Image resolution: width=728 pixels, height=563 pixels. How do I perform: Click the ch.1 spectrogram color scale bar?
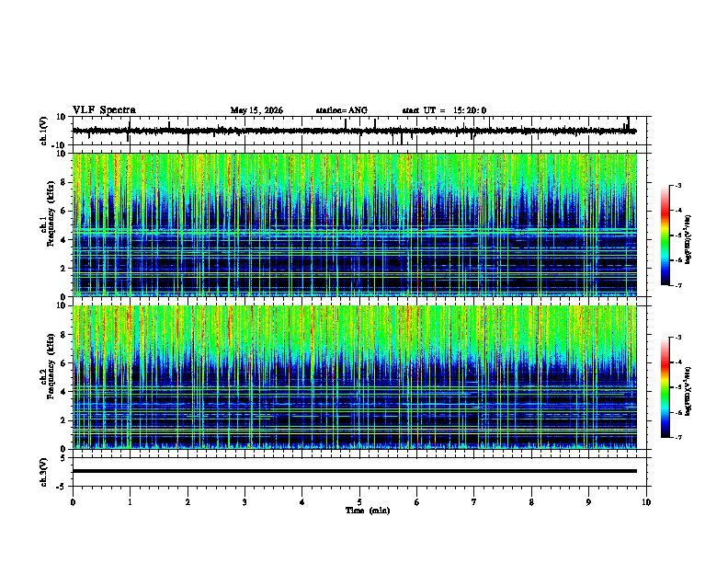click(x=665, y=236)
